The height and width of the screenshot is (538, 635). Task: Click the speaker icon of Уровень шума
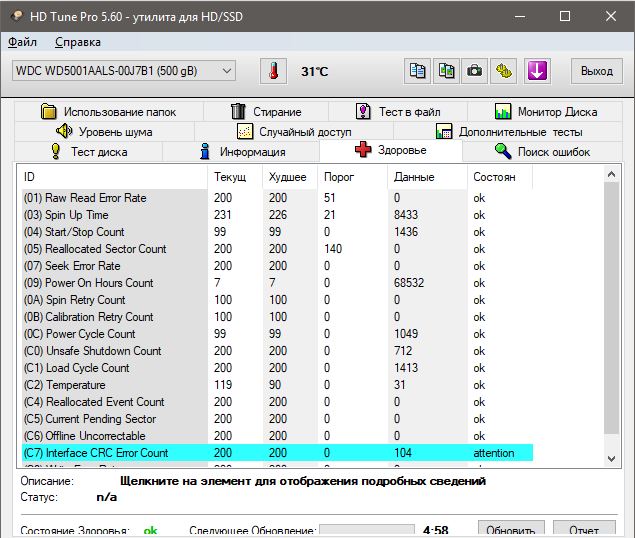tap(64, 131)
